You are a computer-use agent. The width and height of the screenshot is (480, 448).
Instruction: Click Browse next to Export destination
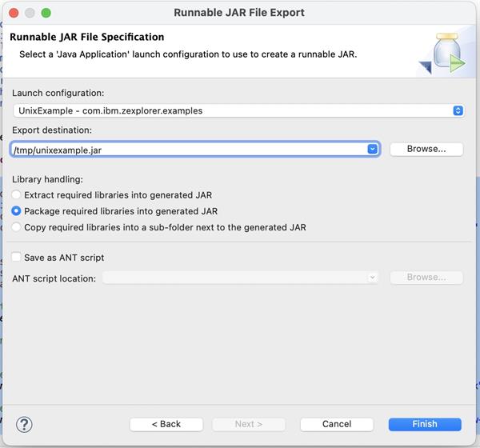coord(426,149)
